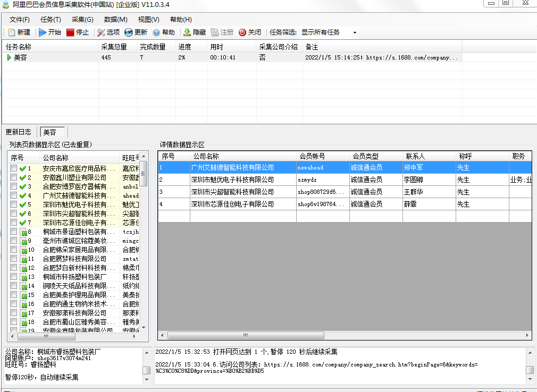
Task: Click the 更新 update globe icon
Action: (129, 32)
